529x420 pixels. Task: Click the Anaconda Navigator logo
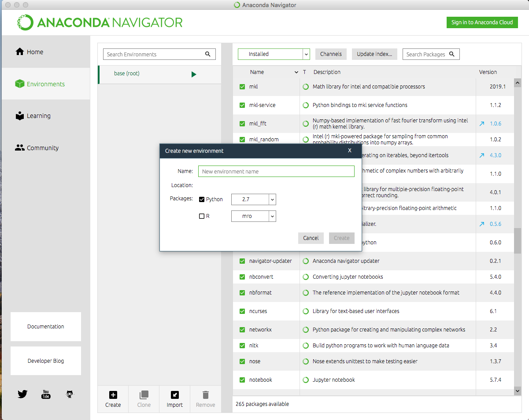100,22
